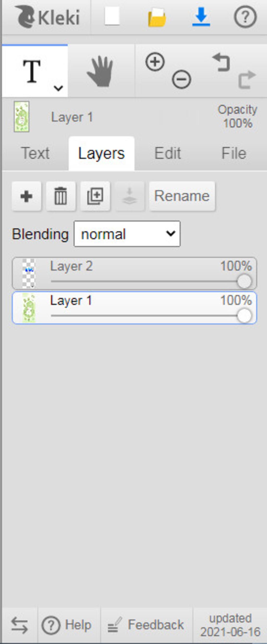Toggle the panel side swap arrows

[20, 625]
